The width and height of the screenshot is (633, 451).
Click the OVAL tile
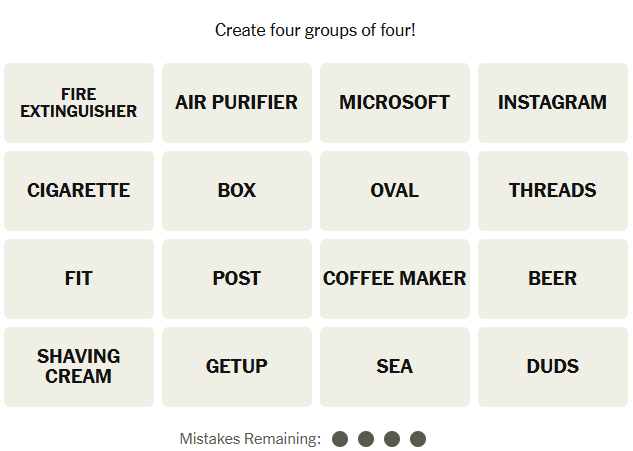(395, 191)
